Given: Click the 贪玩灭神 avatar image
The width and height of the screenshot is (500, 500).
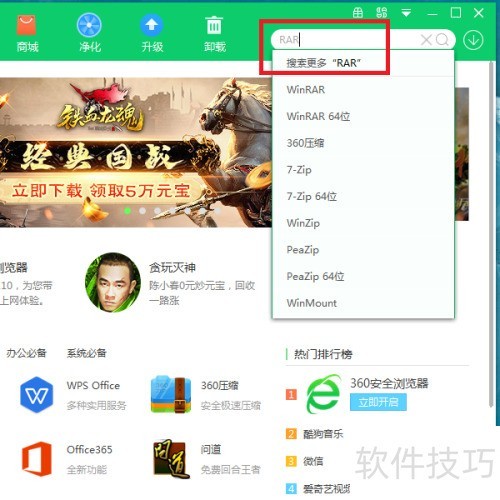Looking at the screenshot, I should pyautogui.click(x=113, y=282).
